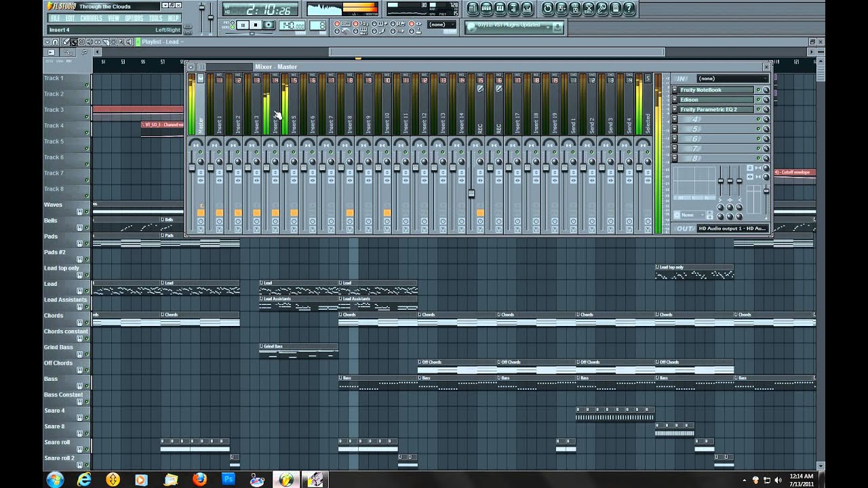Open the help question mark icon

(x=629, y=8)
